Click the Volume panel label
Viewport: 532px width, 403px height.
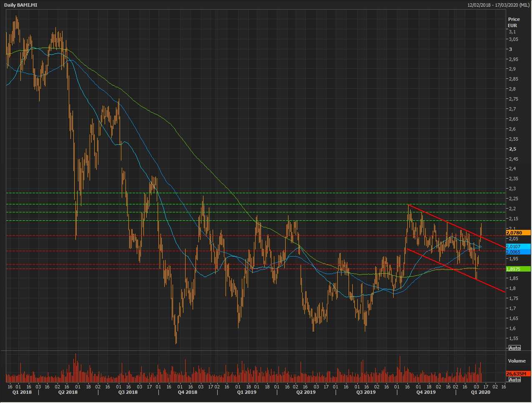(517, 361)
